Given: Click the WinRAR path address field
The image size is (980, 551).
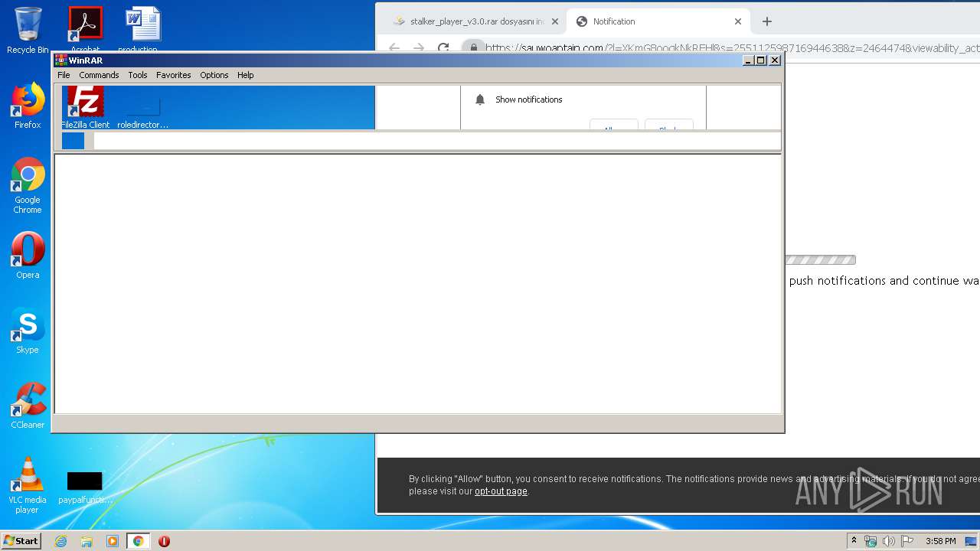Looking at the screenshot, I should click(436, 141).
